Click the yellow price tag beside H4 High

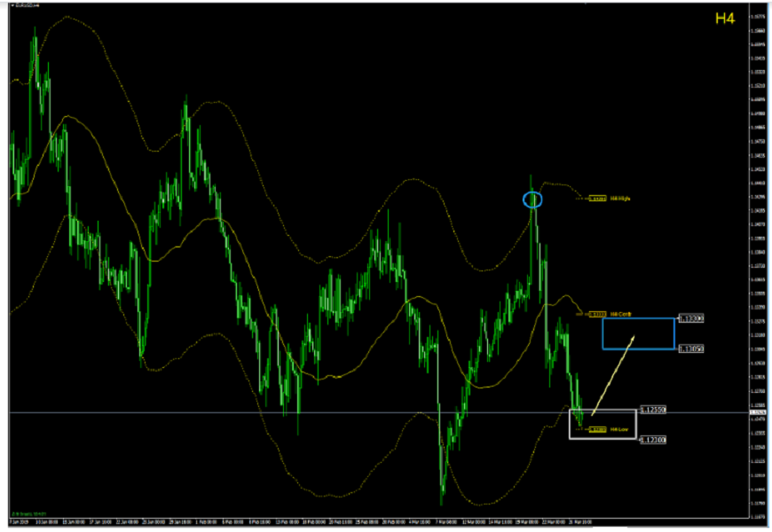598,199
